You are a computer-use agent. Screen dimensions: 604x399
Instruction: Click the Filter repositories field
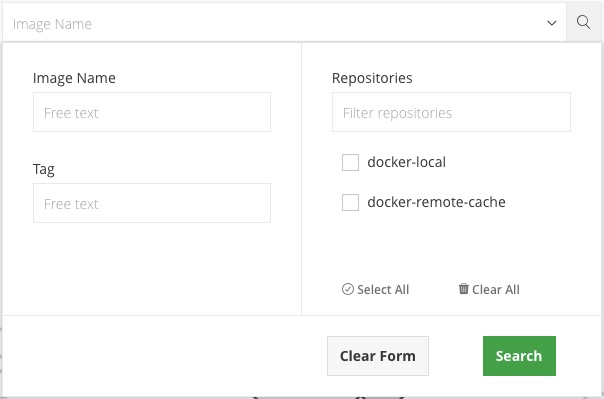pos(451,112)
